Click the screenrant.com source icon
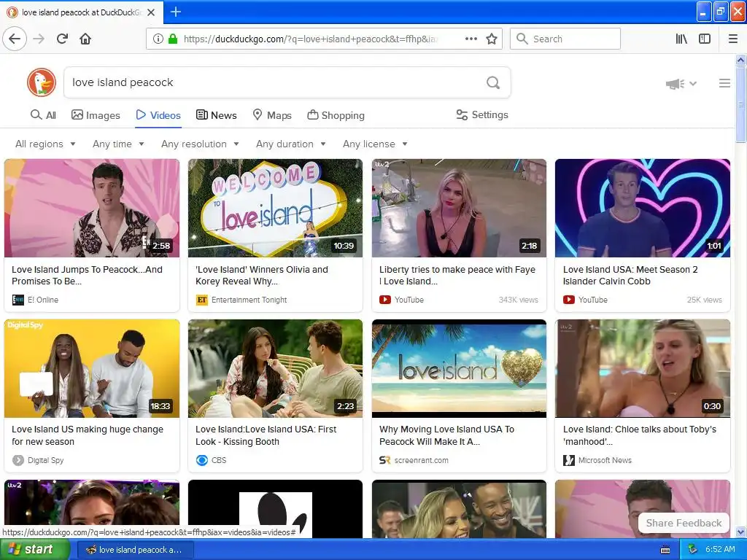Image resolution: width=747 pixels, height=560 pixels. pyautogui.click(x=385, y=460)
